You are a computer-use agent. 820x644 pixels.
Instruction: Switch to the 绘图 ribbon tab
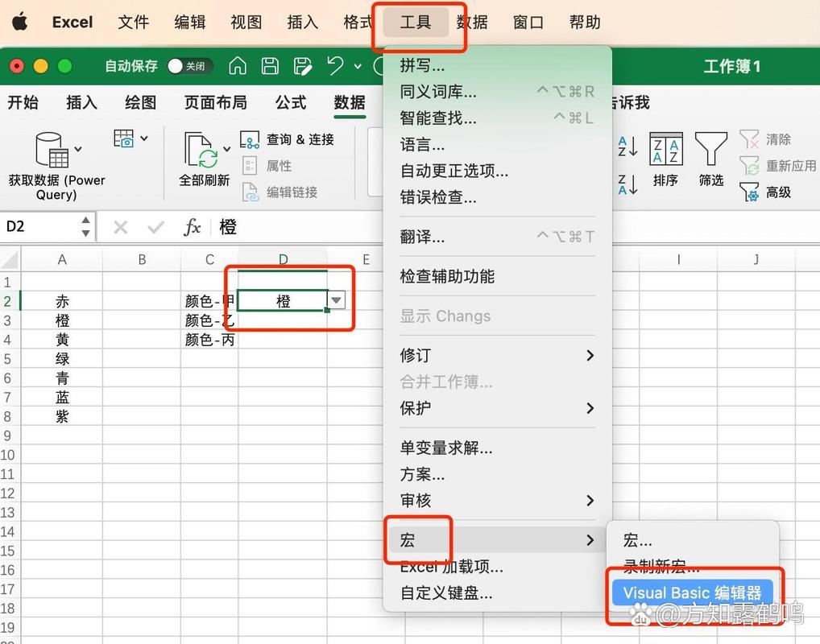[141, 102]
